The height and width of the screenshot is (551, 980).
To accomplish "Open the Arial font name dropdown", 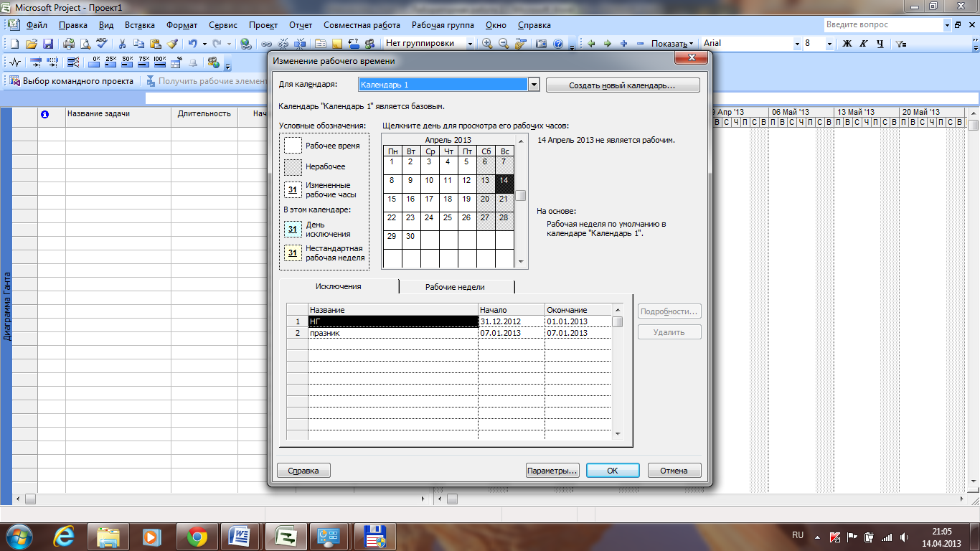I will point(796,44).
